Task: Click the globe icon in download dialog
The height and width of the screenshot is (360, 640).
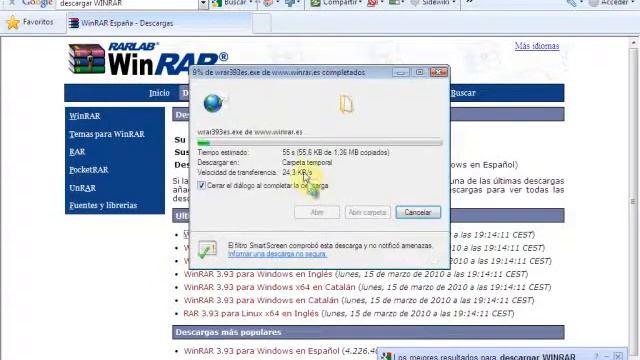Action: point(213,103)
